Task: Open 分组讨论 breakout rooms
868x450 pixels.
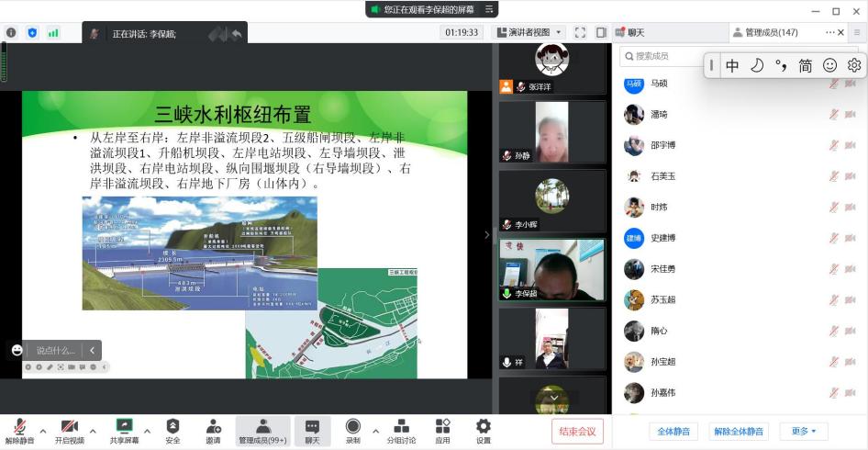Action: tap(400, 428)
